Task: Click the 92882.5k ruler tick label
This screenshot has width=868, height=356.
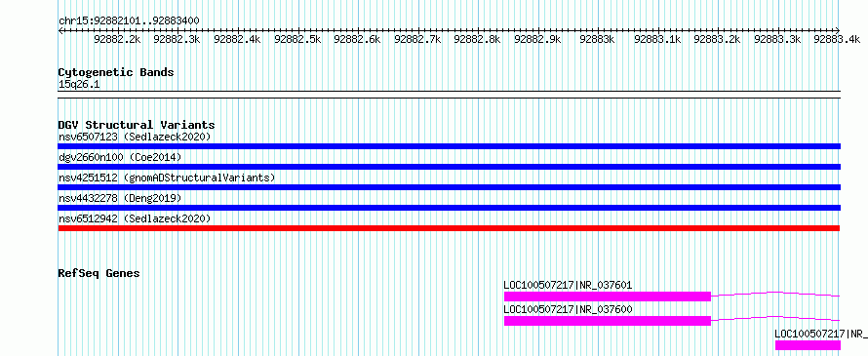Action: point(297,39)
